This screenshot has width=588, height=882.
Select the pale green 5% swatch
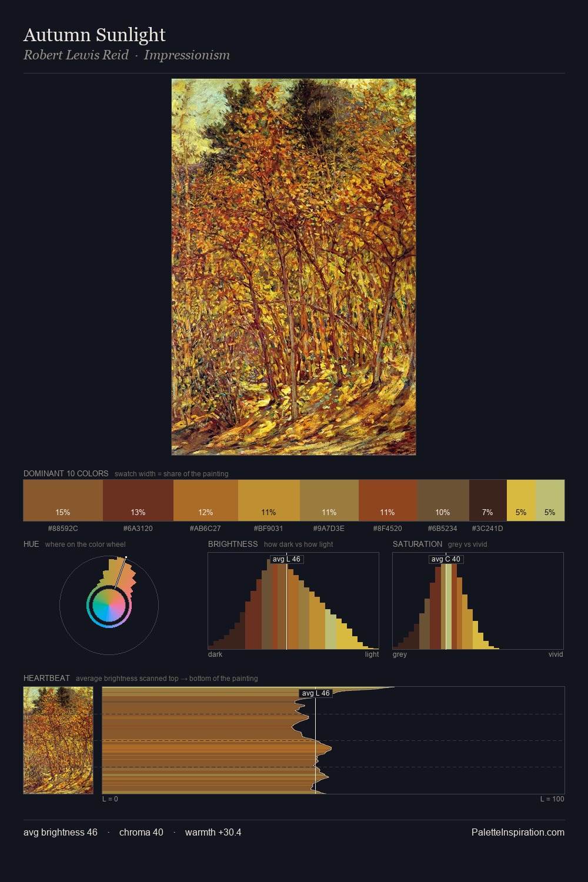click(550, 500)
